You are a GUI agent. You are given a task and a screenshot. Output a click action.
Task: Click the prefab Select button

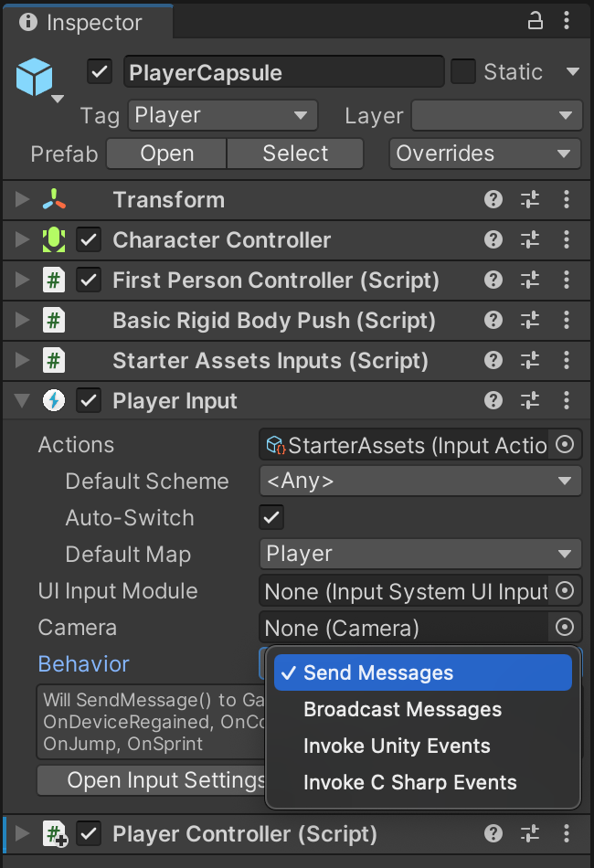[x=295, y=154]
